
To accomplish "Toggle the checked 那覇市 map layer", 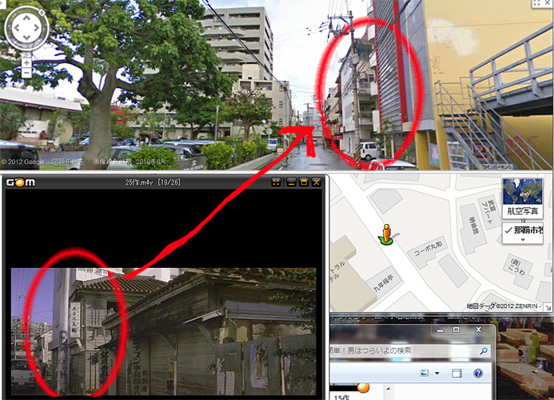I will point(523,230).
